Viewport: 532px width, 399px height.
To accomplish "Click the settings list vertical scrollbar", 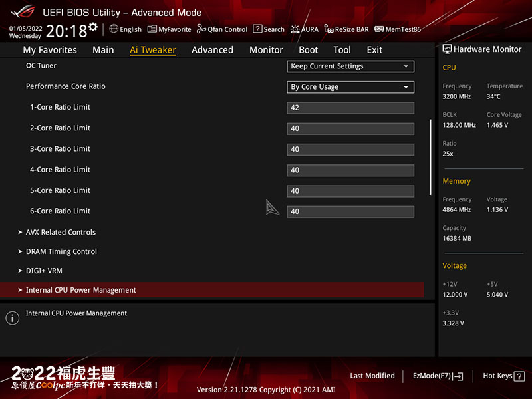I will (430, 157).
